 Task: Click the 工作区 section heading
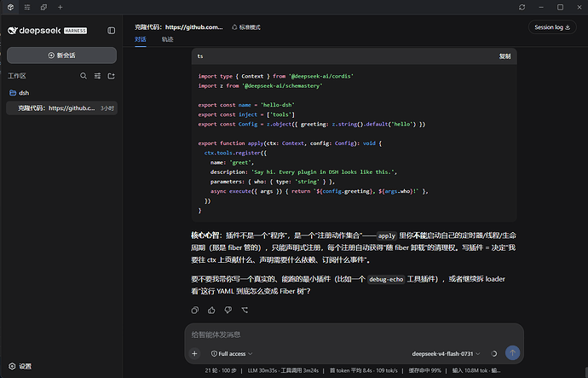pos(17,76)
